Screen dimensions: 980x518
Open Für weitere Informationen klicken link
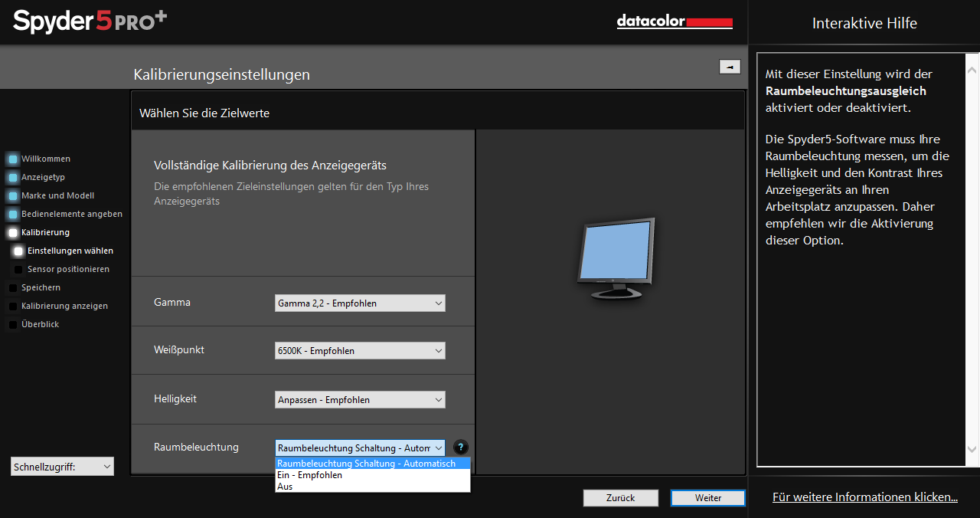pyautogui.click(x=865, y=497)
